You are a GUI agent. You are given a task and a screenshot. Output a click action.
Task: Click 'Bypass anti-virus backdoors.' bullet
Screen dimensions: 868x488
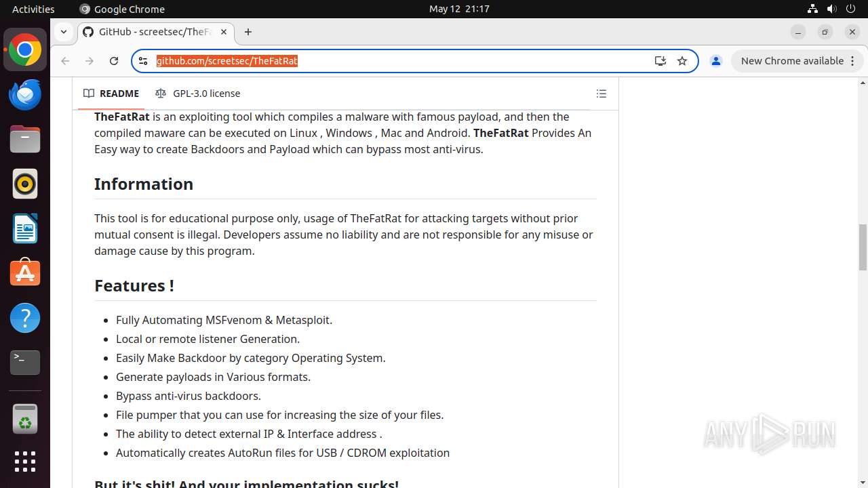(188, 396)
